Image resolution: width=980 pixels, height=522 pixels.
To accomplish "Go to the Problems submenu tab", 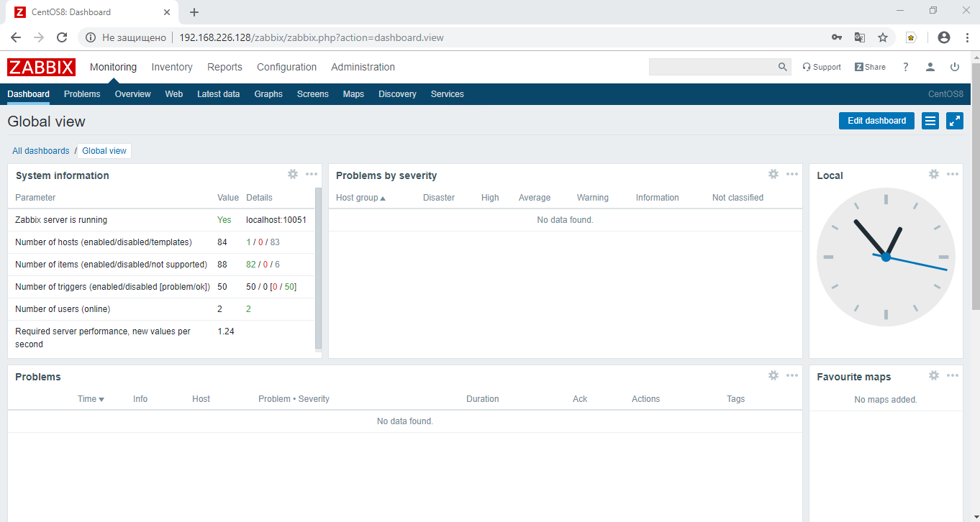I will tap(82, 94).
